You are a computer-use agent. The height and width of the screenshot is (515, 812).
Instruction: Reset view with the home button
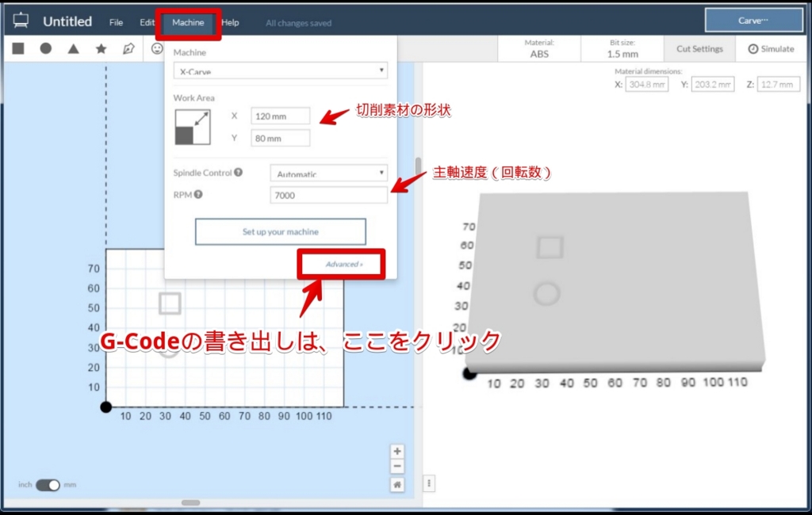tap(397, 485)
